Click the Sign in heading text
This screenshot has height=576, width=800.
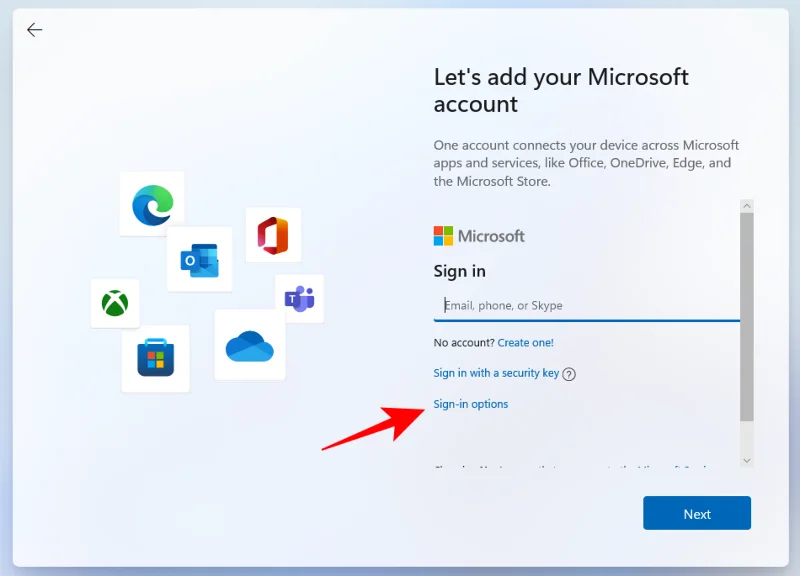460,271
